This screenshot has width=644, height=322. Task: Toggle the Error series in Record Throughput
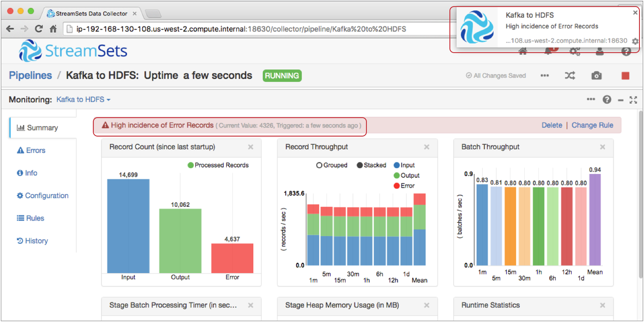pyautogui.click(x=396, y=186)
